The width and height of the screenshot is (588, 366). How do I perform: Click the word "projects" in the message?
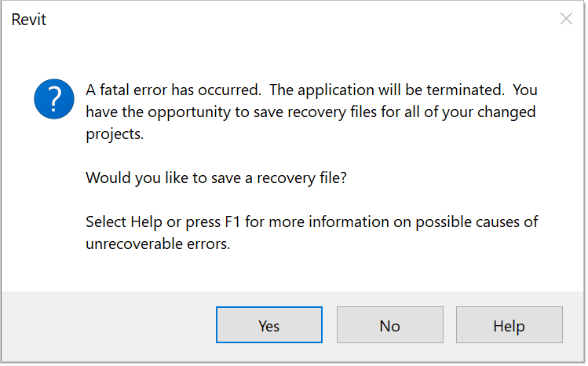pyautogui.click(x=115, y=134)
